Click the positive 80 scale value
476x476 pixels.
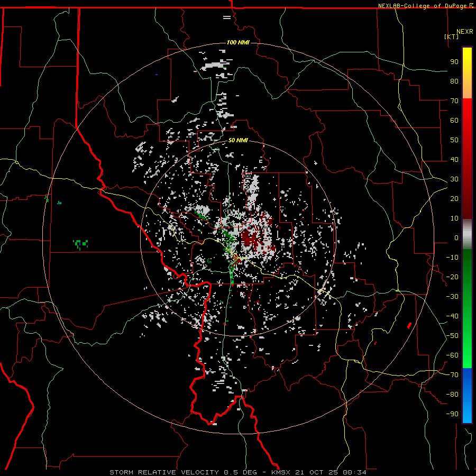click(454, 81)
